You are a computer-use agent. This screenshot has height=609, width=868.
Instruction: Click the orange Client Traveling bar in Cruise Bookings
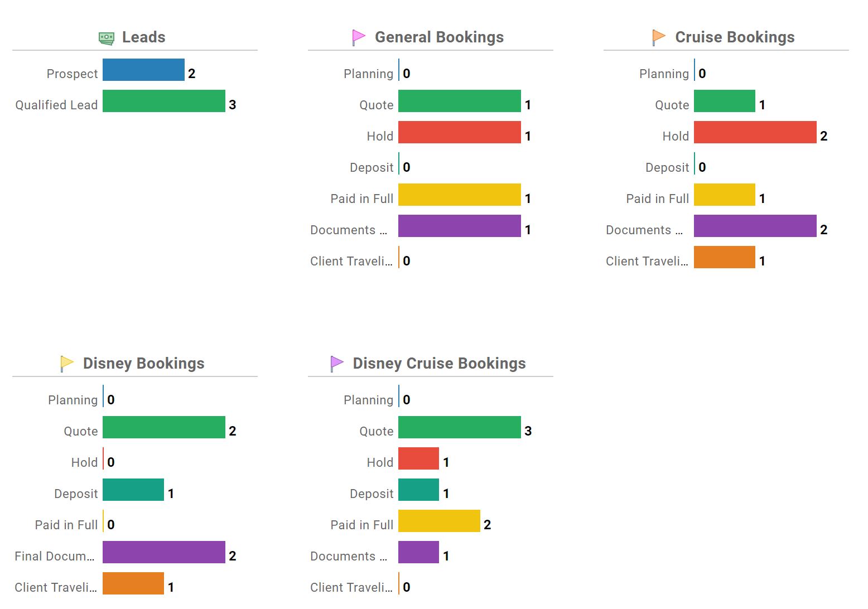(x=725, y=257)
